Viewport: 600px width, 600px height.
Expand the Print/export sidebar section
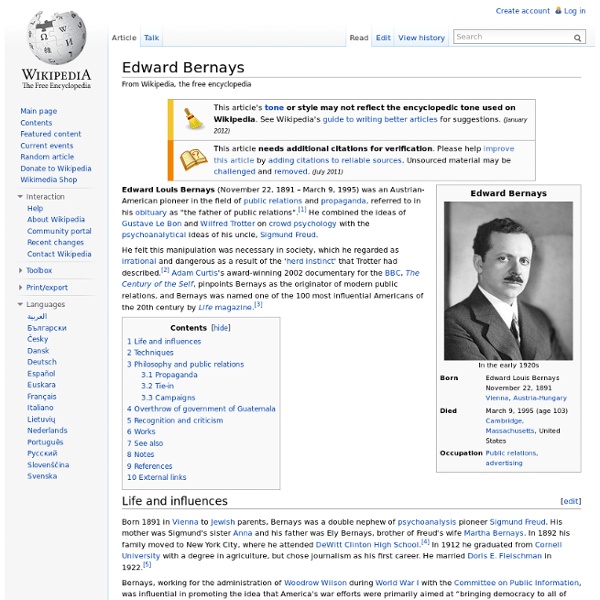20,287
